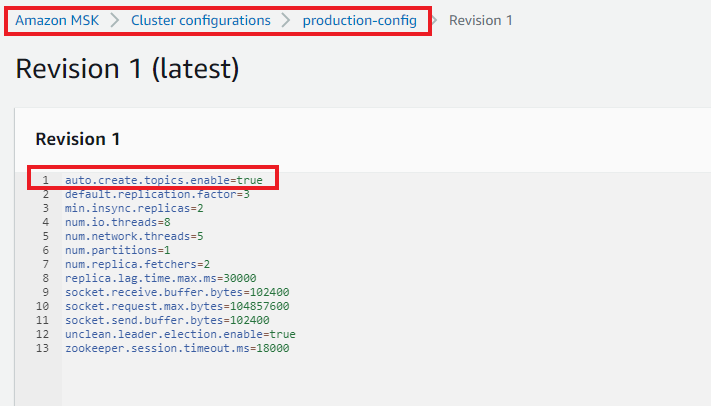The height and width of the screenshot is (406, 711).
Task: Click the Revision 1 (latest) page heading
Action: click(128, 69)
